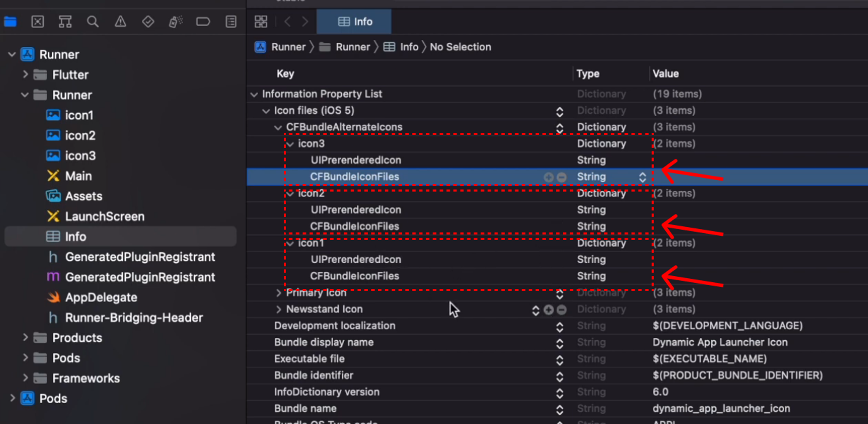Image resolution: width=868 pixels, height=424 pixels.
Task: Open Runner-Bridging-Header file
Action: [125, 317]
